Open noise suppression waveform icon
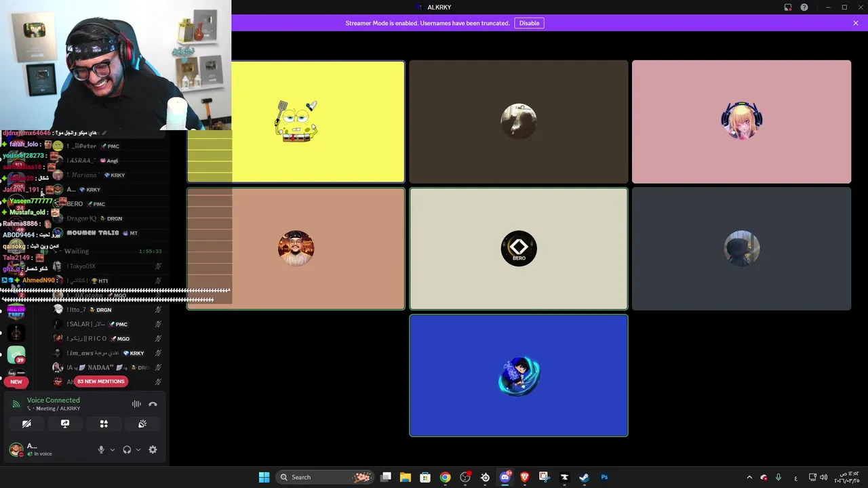868x488 pixels. pyautogui.click(x=136, y=404)
